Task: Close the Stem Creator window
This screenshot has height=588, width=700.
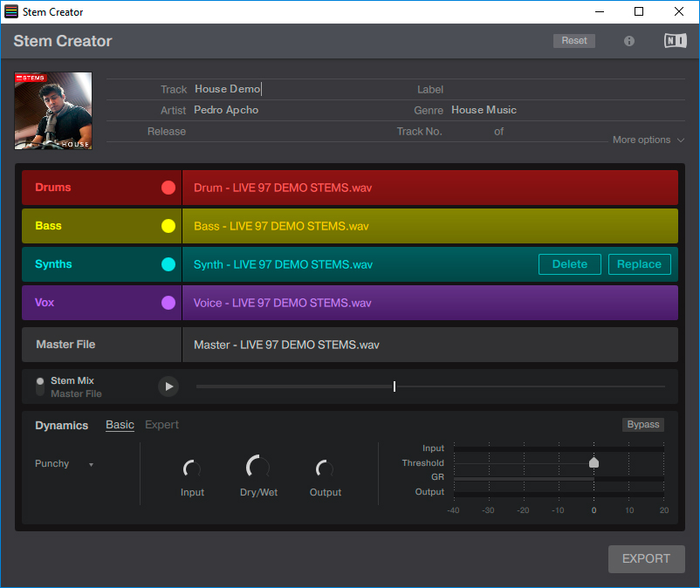Action: [x=678, y=11]
